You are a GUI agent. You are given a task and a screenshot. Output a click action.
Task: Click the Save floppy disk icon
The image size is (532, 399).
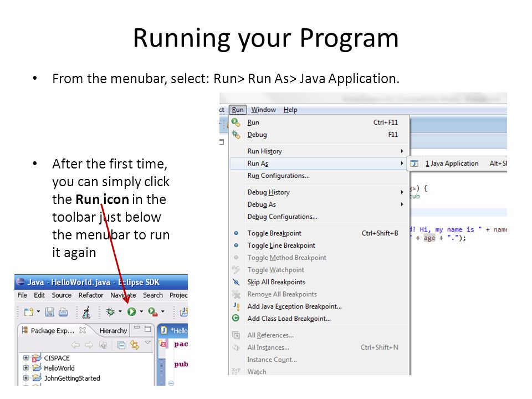pos(49,311)
